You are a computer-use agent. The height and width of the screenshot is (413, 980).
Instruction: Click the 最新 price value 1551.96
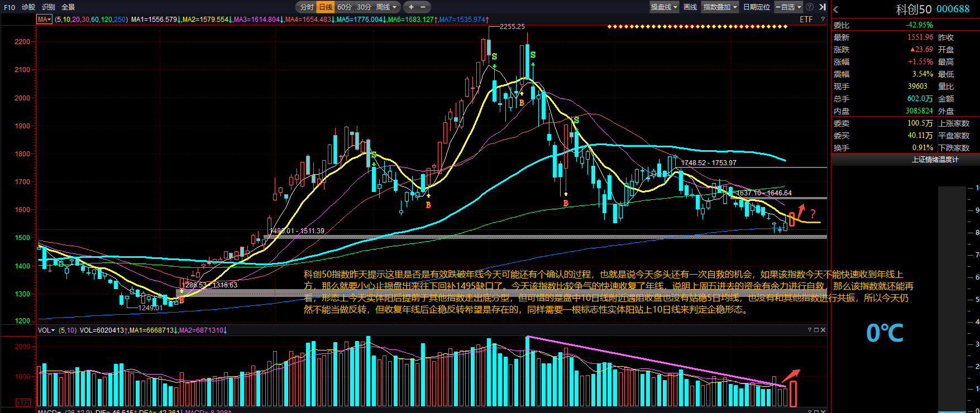920,37
